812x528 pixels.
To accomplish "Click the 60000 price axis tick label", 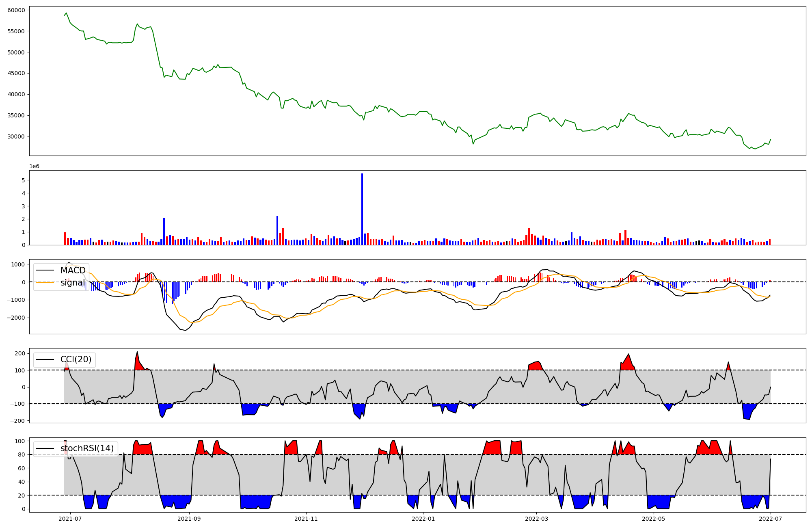I will coord(16,10).
